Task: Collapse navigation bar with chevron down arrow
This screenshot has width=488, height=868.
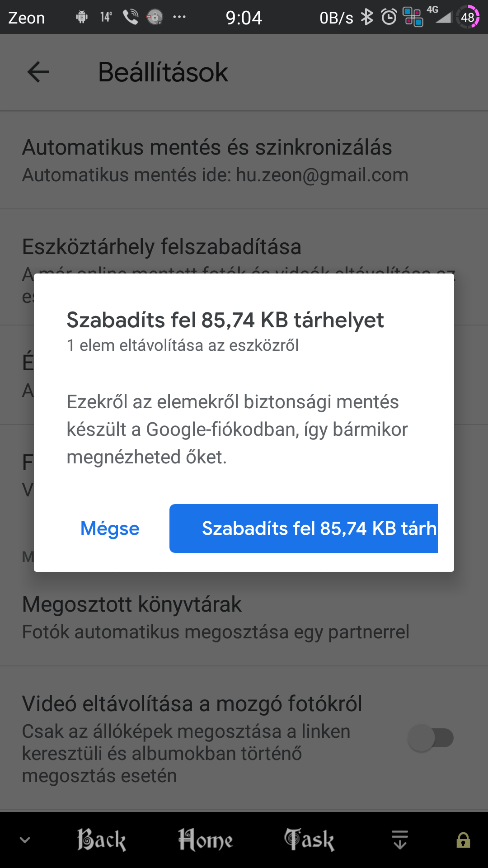Action: (x=25, y=840)
